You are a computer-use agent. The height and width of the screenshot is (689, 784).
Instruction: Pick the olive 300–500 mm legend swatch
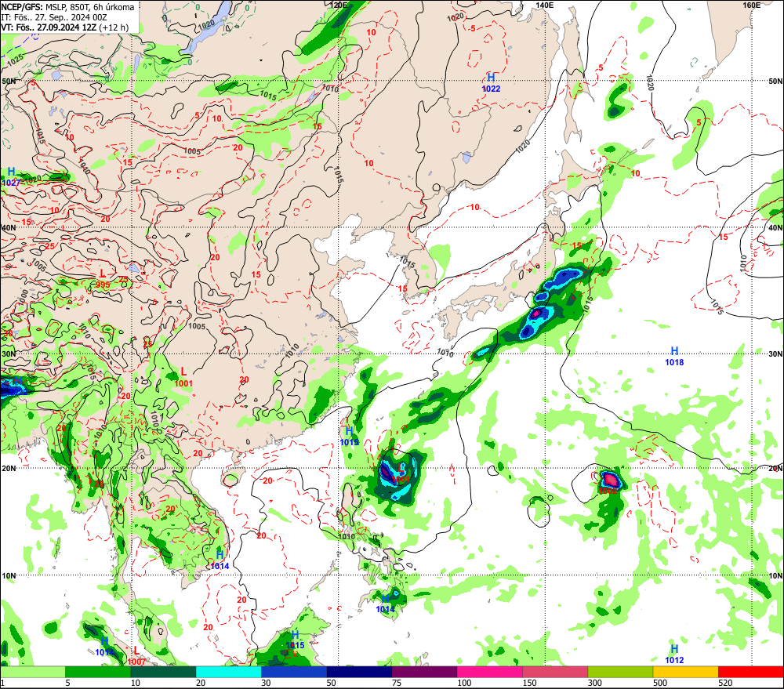620,672
